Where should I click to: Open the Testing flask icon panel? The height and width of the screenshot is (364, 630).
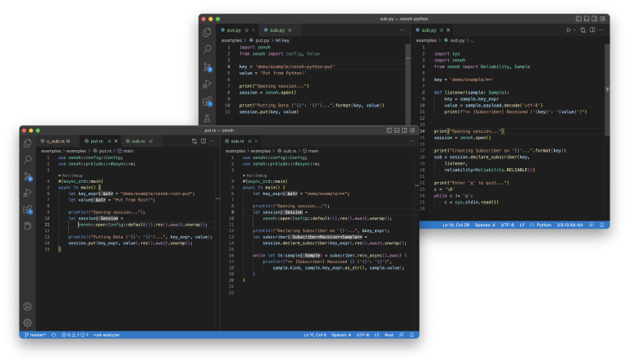[x=208, y=120]
